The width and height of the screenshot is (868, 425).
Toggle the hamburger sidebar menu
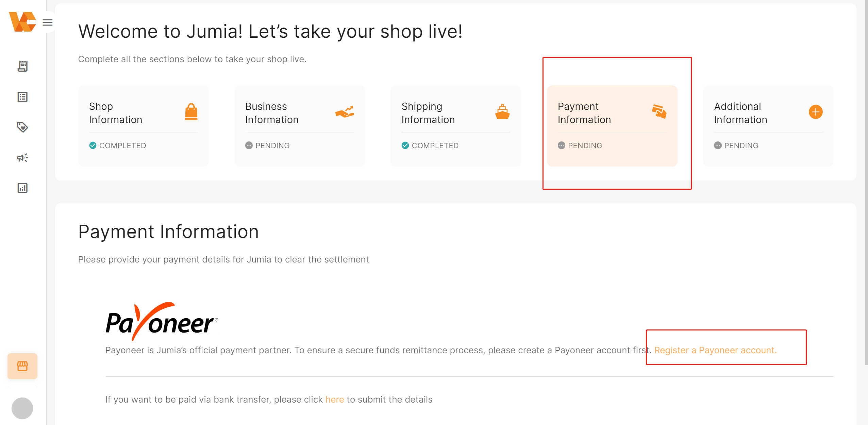48,22
